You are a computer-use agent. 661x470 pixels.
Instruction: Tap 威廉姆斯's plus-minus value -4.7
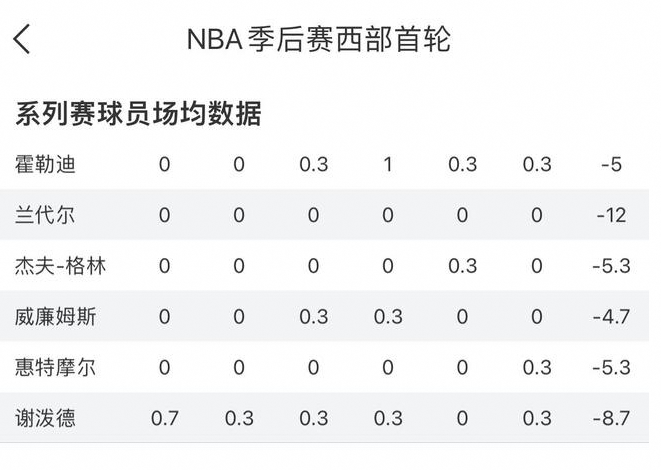(611, 317)
